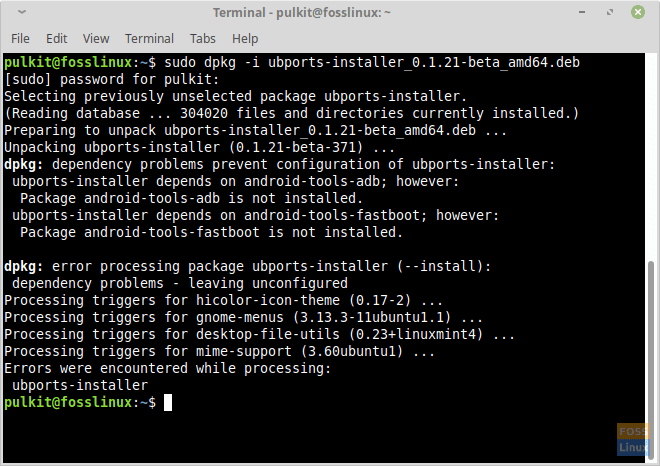This screenshot has height=466, width=660.
Task: Open the View menu
Action: (96, 39)
